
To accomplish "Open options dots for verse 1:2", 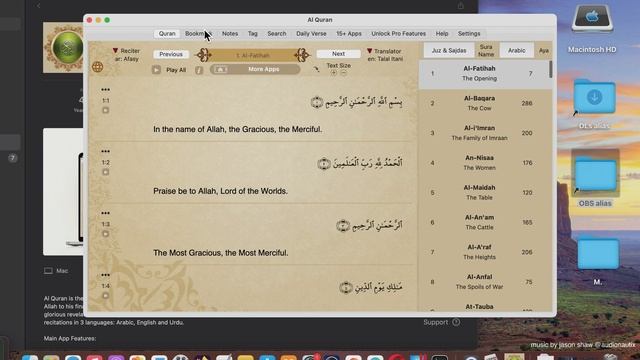I will (105, 151).
